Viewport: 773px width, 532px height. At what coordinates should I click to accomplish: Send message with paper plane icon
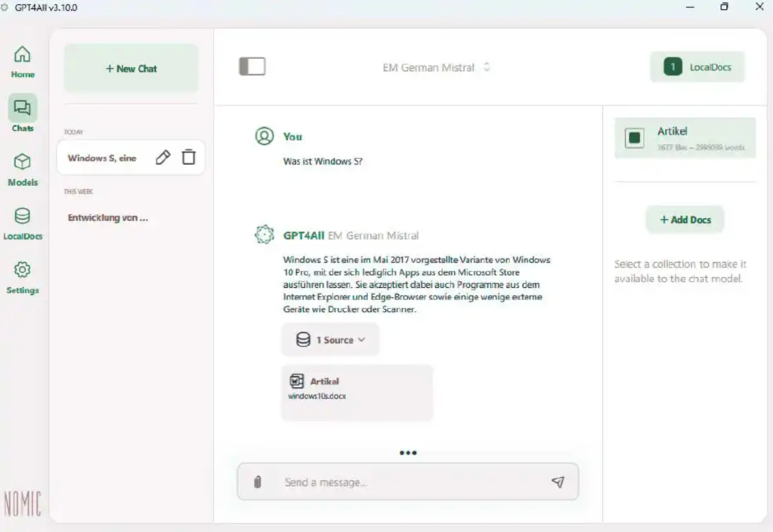click(558, 482)
